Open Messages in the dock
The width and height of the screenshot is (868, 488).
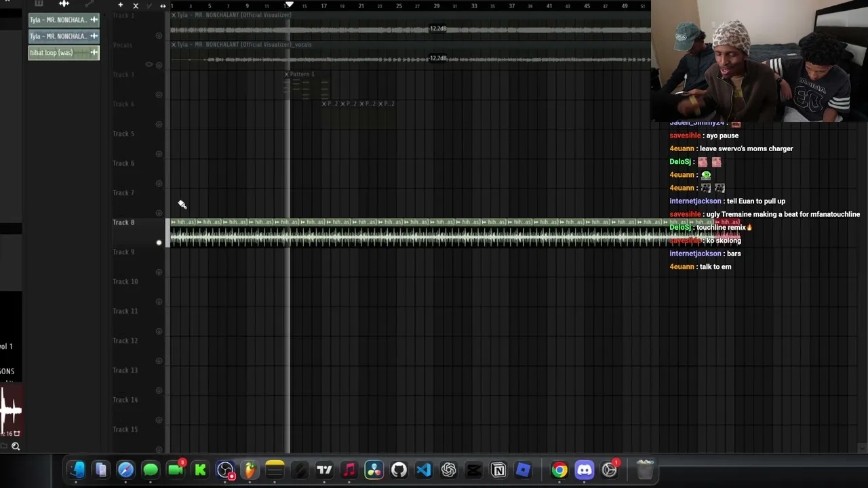(x=151, y=470)
